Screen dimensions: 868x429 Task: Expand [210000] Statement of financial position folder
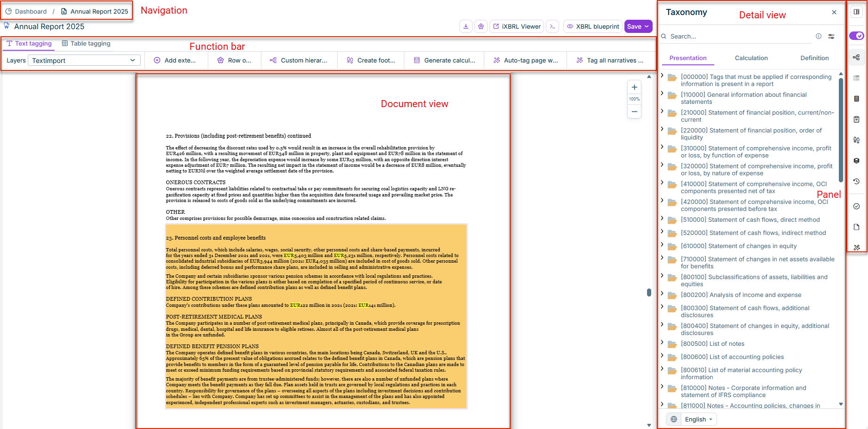click(x=662, y=111)
